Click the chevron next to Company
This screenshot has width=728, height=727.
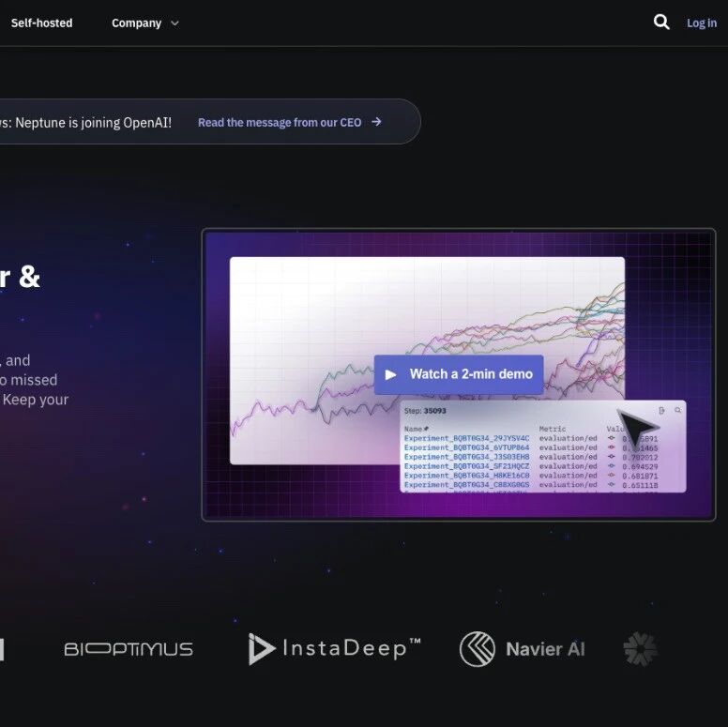point(174,23)
